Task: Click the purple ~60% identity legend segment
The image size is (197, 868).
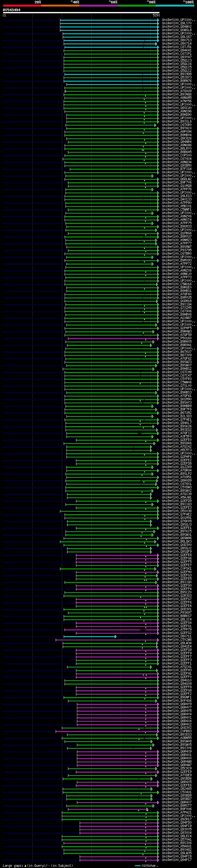Action: [99, 6]
